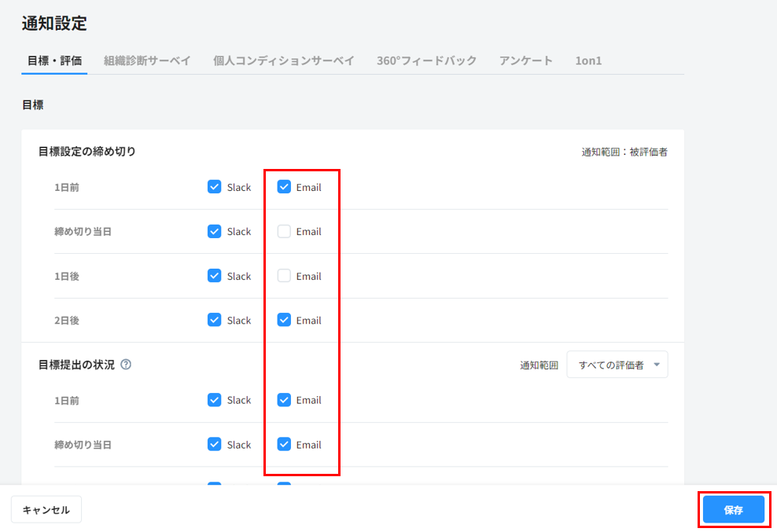
Task: Enable Email for 目標設定の締め切り 1日後
Action: (x=284, y=276)
